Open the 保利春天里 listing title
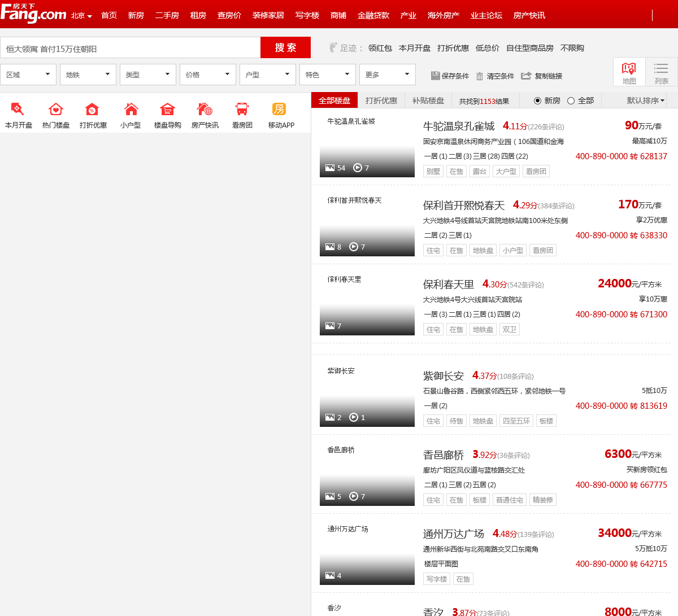The image size is (678, 616). (449, 284)
